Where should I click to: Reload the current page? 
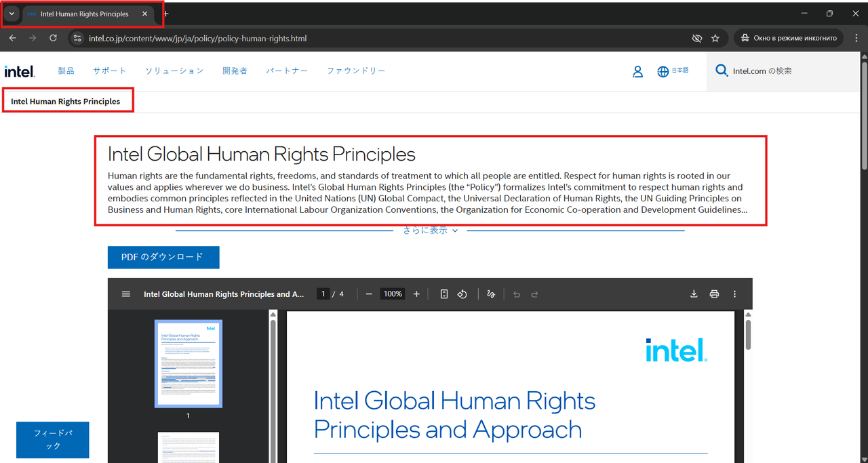tap(53, 39)
